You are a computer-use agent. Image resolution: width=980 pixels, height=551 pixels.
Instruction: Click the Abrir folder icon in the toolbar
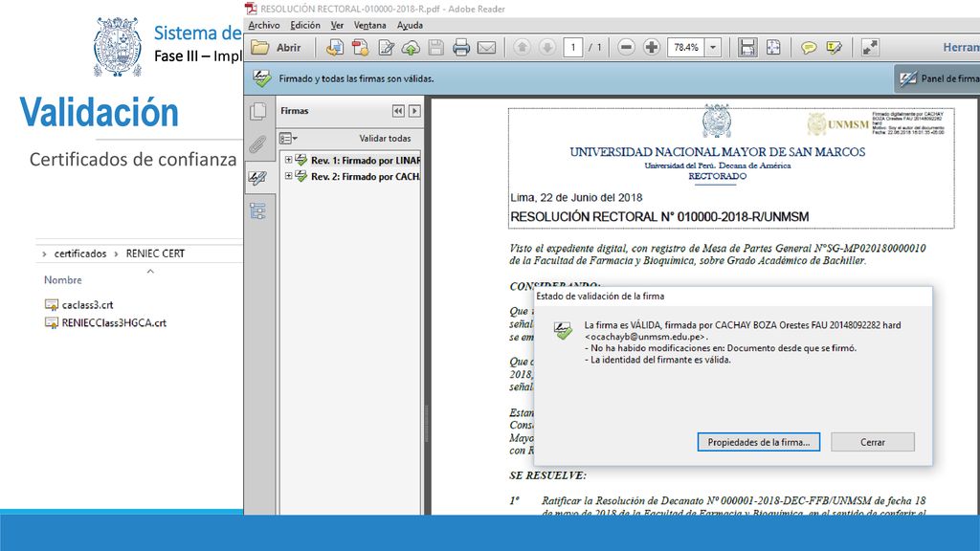coord(260,48)
